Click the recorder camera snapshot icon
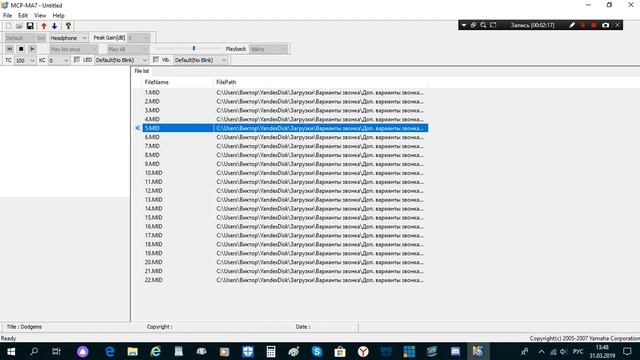640x360 pixels. 606,25
